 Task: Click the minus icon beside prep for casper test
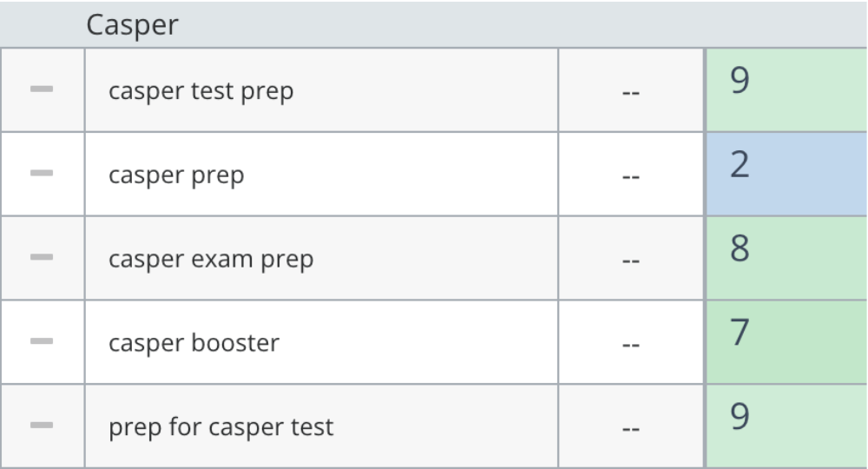(42, 426)
